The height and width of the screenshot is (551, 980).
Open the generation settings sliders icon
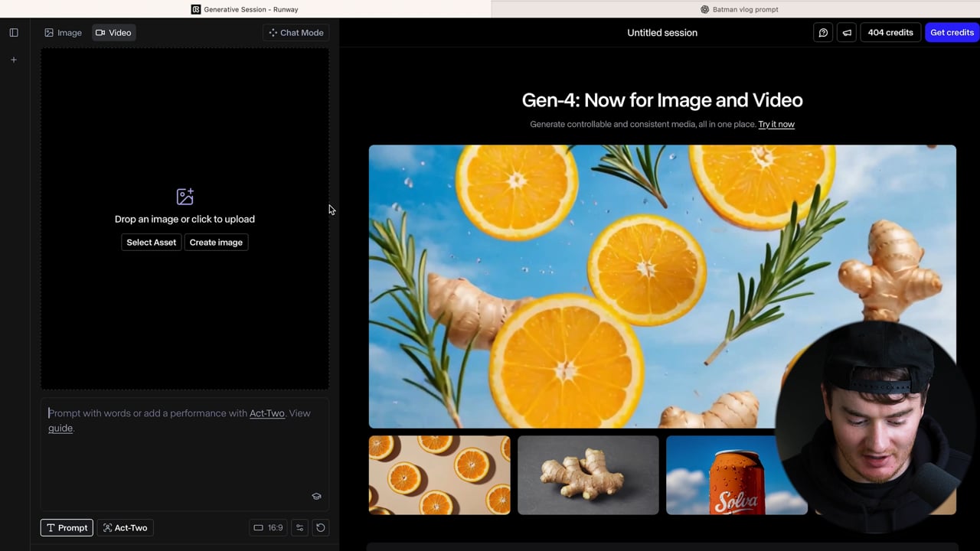click(x=300, y=527)
